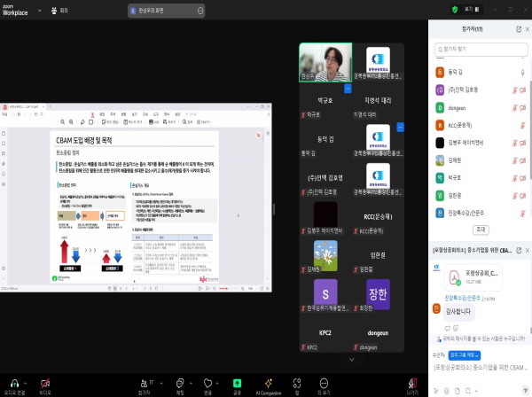
Task: Pop out the Participants panel
Action: point(519,28)
